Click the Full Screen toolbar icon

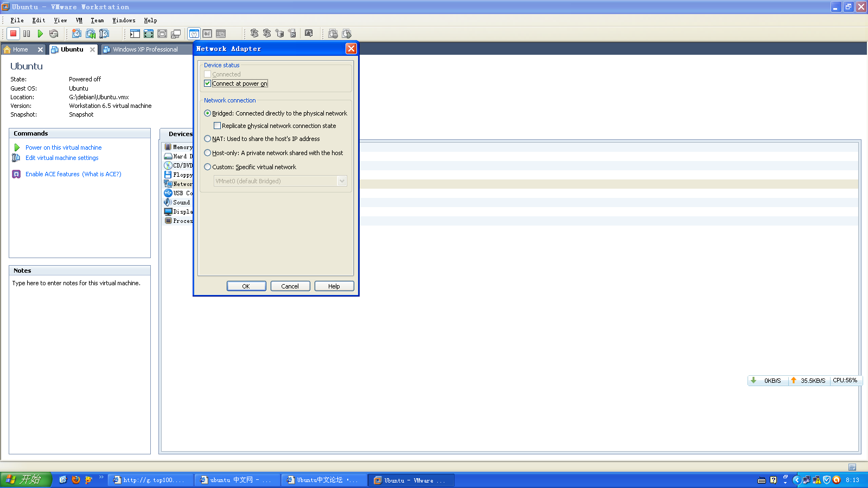click(162, 34)
